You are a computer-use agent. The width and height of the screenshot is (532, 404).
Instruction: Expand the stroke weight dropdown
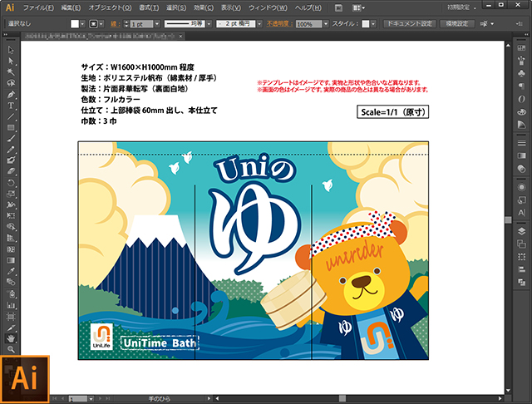click(157, 24)
